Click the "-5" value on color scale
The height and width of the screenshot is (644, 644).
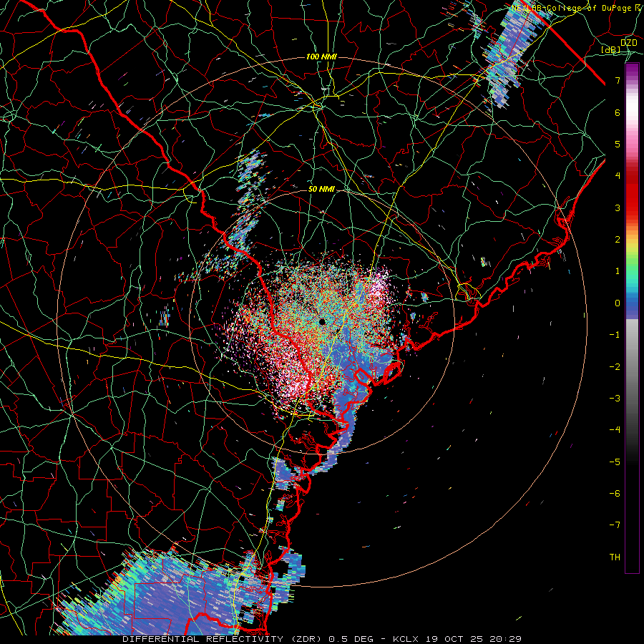click(615, 462)
